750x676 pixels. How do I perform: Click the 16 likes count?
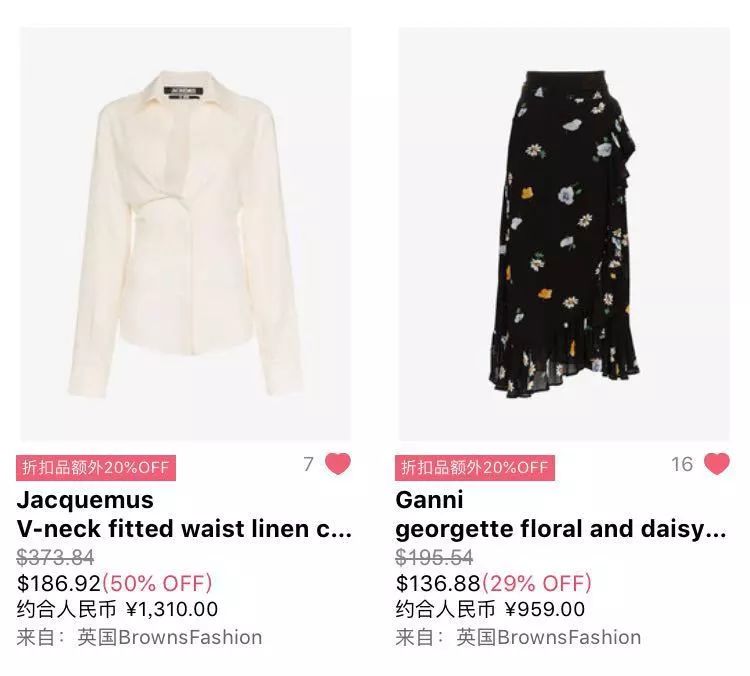(x=682, y=464)
